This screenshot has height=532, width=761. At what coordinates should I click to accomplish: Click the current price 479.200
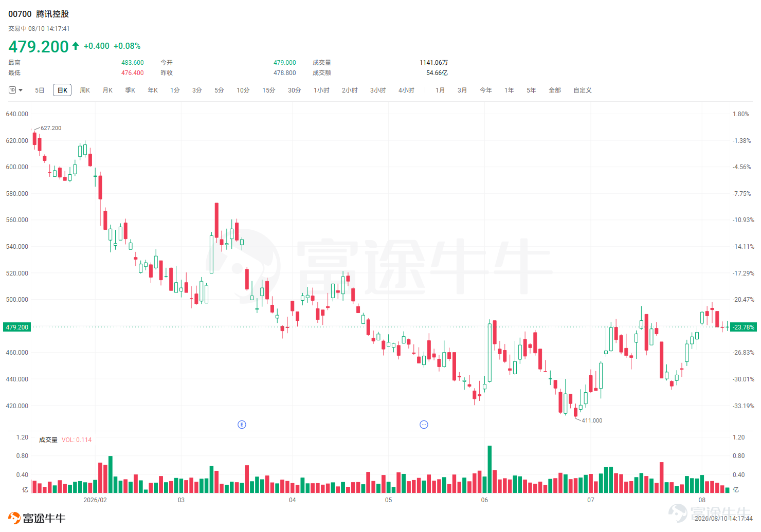pos(39,47)
